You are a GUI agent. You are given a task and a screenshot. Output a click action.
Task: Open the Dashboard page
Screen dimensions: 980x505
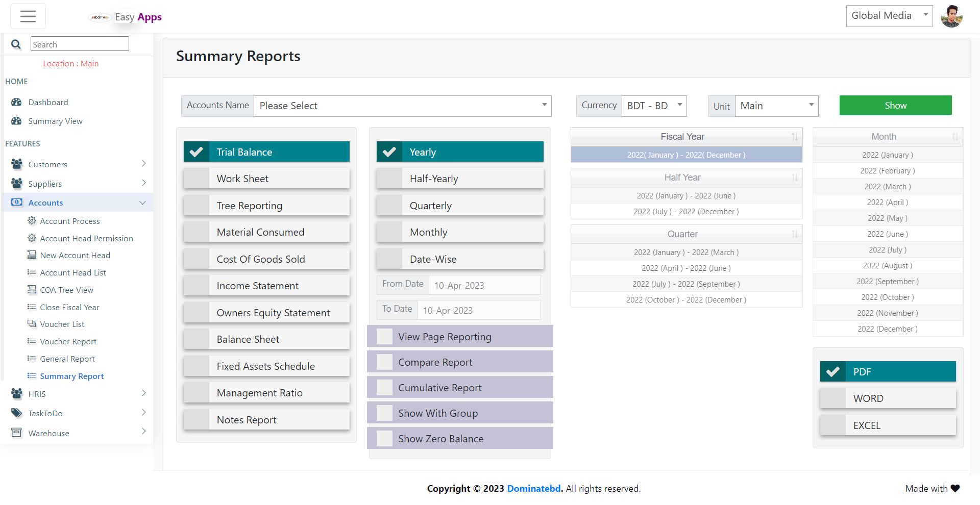[x=48, y=102]
